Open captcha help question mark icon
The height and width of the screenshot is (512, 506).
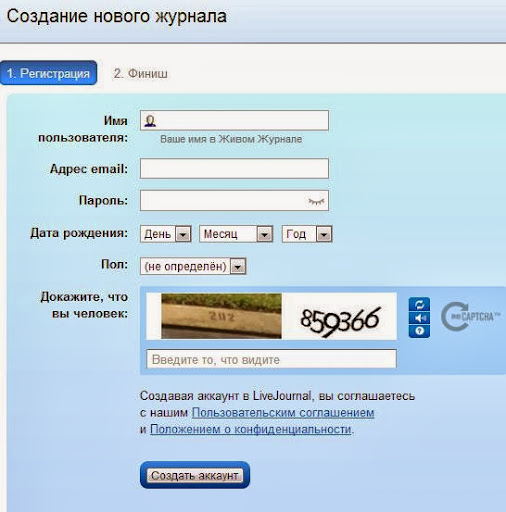419,331
